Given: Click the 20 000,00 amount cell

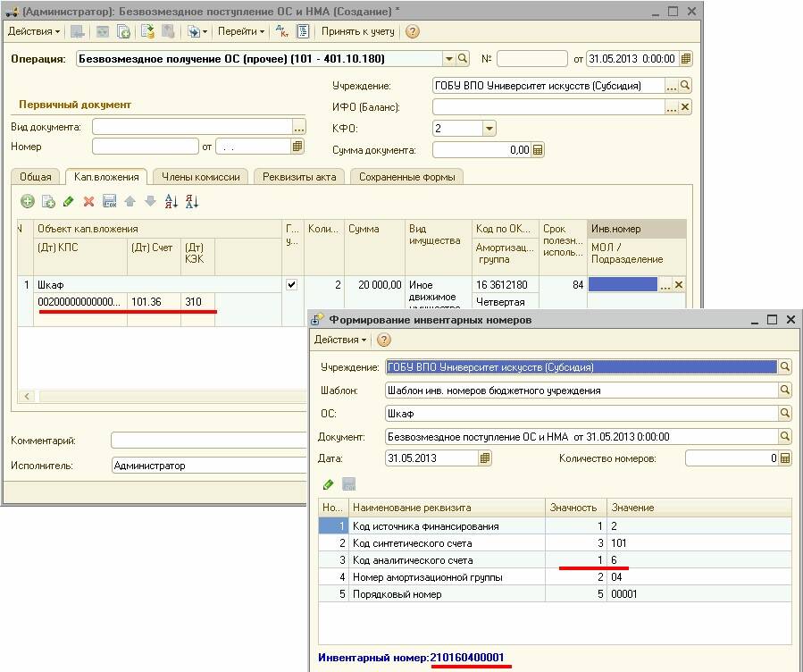Looking at the screenshot, I should click(x=374, y=285).
